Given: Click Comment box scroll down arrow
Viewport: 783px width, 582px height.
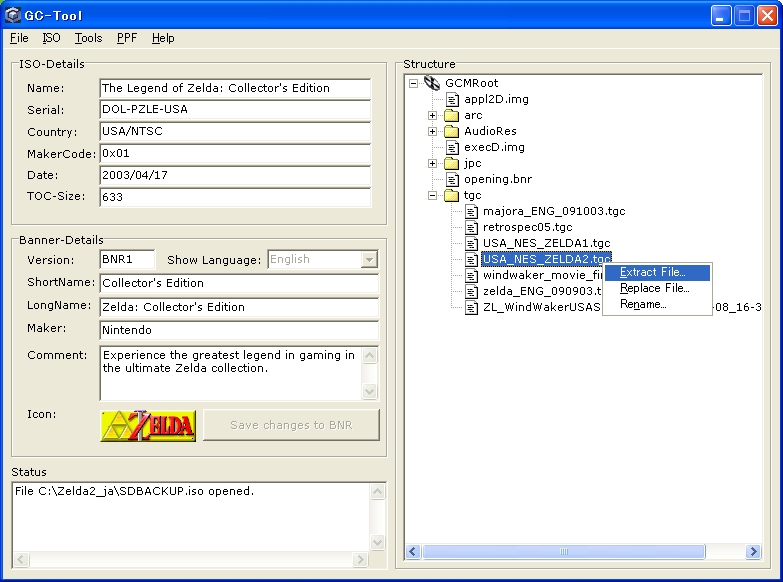Looking at the screenshot, I should click(370, 391).
